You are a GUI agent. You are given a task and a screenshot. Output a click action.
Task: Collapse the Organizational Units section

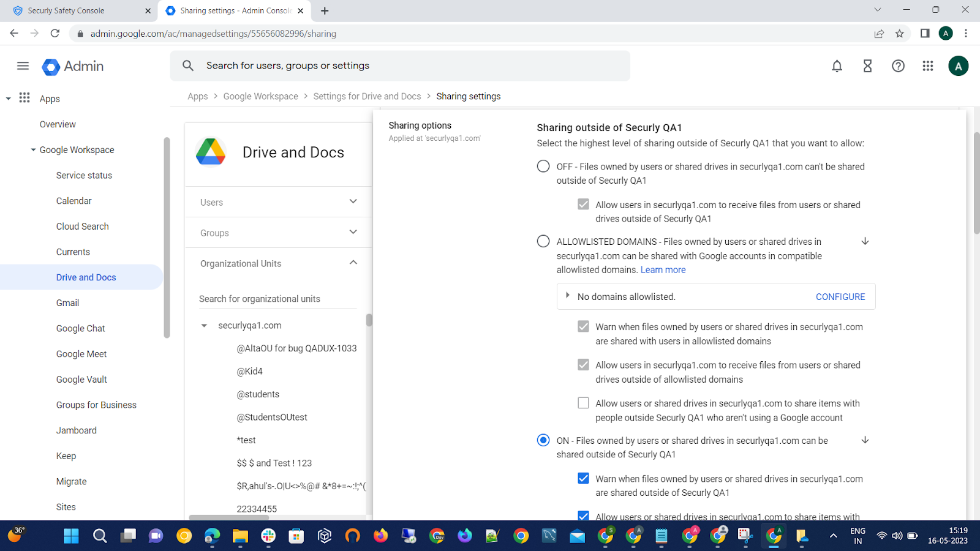[353, 263]
